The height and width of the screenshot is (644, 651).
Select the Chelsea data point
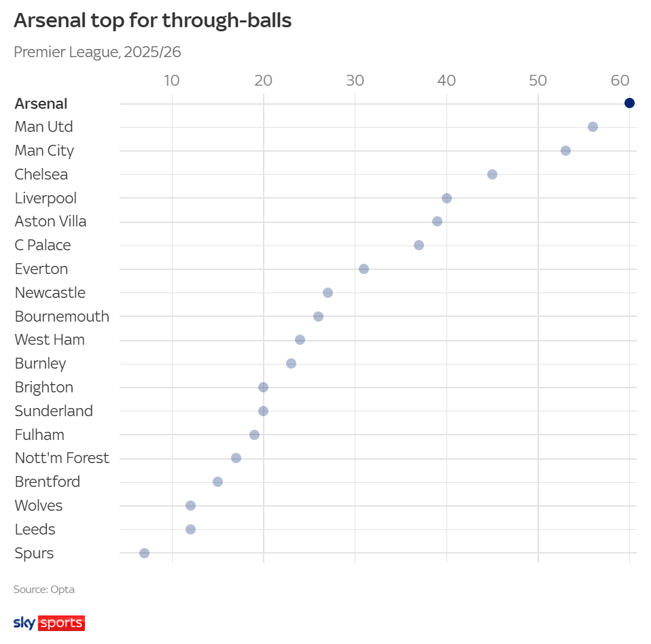point(492,174)
